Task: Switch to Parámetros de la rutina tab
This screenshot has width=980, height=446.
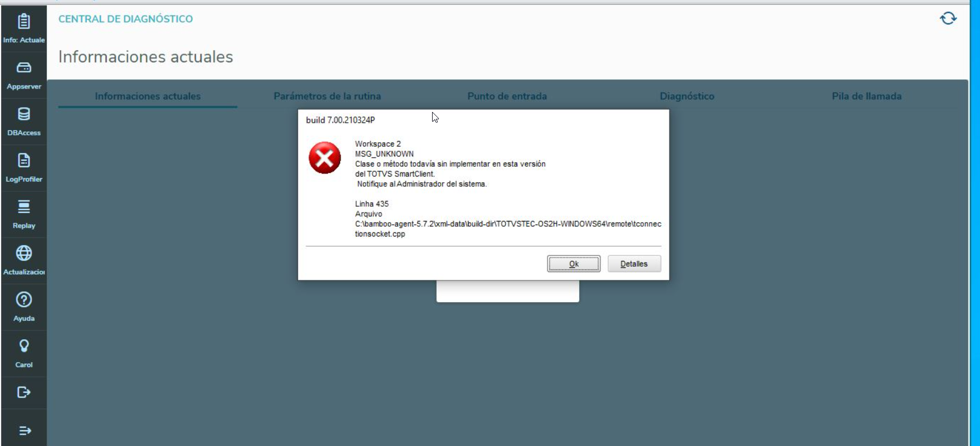Action: tap(327, 96)
